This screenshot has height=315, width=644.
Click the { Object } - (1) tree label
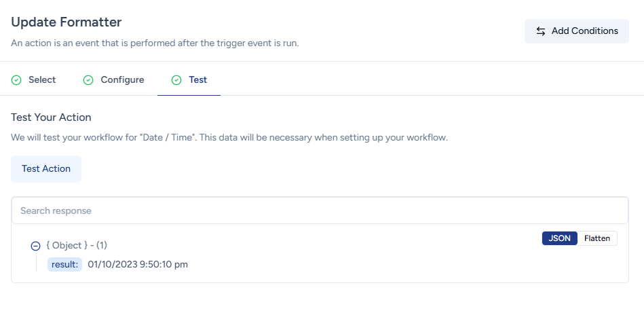(x=76, y=245)
